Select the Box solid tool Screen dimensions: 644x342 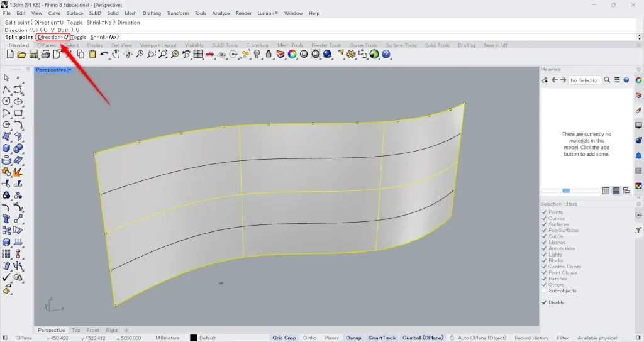click(x=6, y=148)
